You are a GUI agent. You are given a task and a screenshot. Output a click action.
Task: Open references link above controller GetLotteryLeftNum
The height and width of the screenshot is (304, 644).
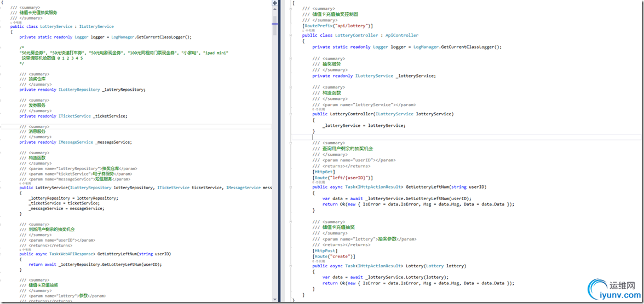point(318,183)
